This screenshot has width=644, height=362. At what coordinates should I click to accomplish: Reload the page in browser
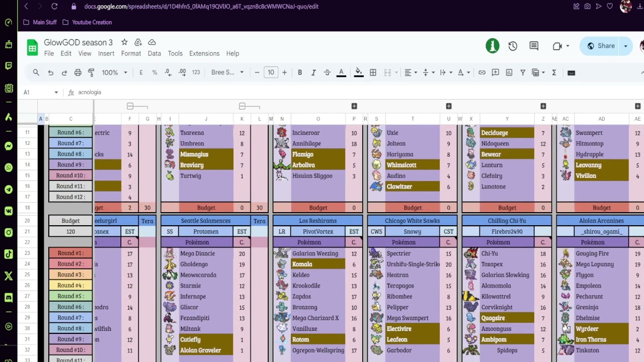point(54,7)
